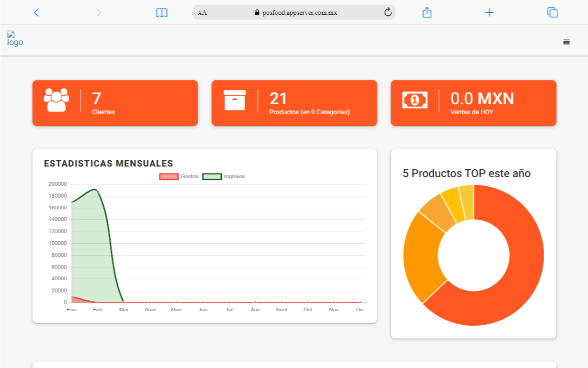Image resolution: width=588 pixels, height=368 pixels.
Task: Click the Gastos legend label
Action: (189, 176)
